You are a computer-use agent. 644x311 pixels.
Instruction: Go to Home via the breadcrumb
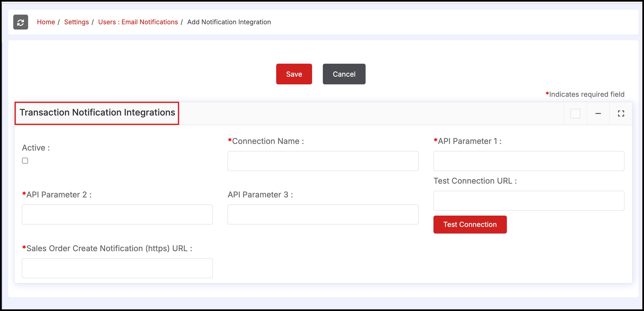click(46, 22)
